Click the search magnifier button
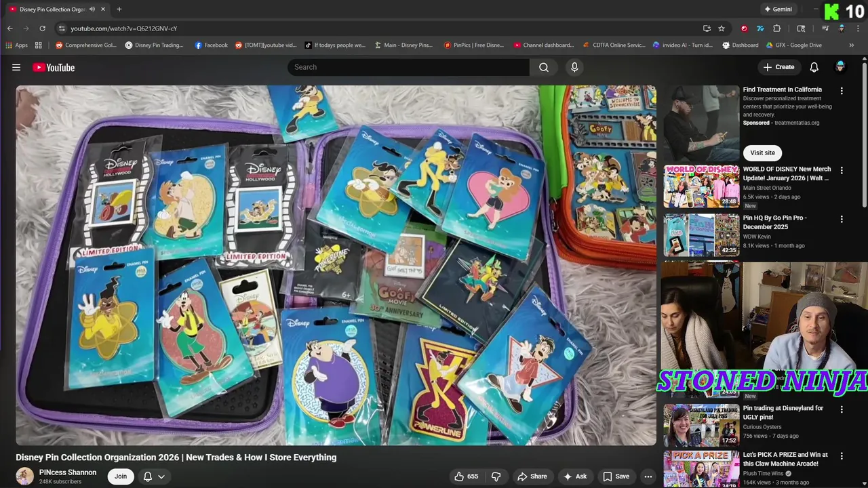The height and width of the screenshot is (488, 868). point(544,67)
